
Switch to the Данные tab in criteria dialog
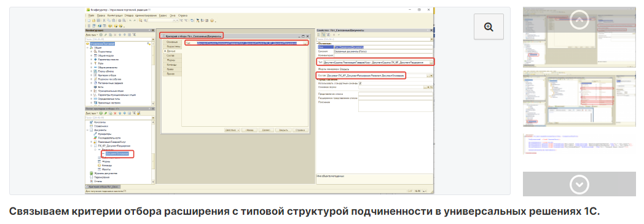point(171,51)
